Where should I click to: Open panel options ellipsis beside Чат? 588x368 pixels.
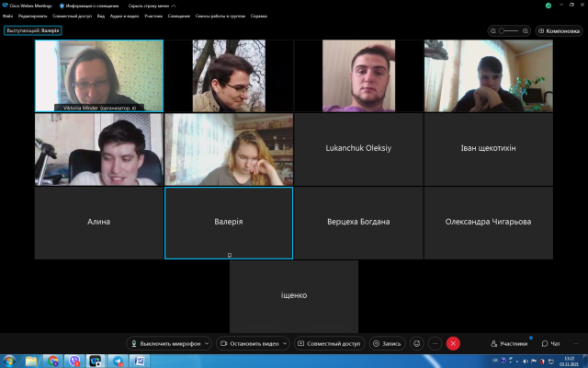click(x=576, y=343)
